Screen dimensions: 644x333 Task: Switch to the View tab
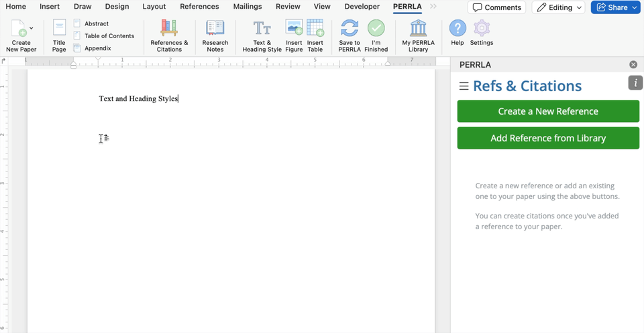pyautogui.click(x=322, y=7)
